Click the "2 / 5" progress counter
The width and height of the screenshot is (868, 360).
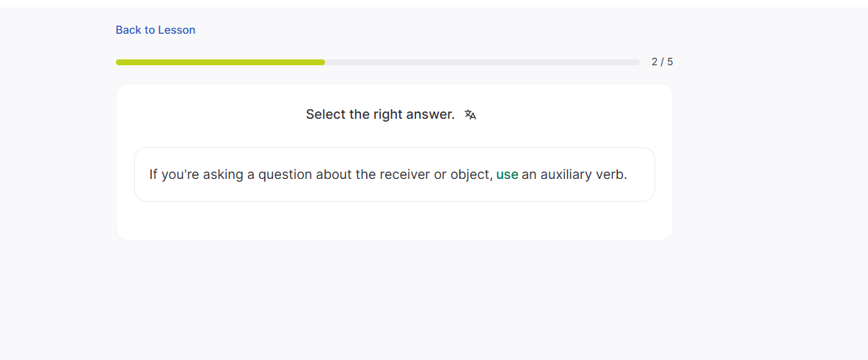662,62
